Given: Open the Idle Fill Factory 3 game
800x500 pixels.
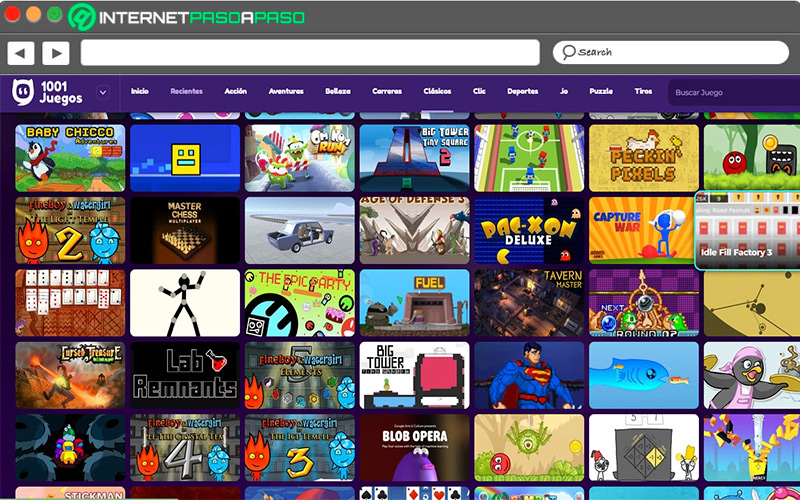Looking at the screenshot, I should (x=747, y=231).
